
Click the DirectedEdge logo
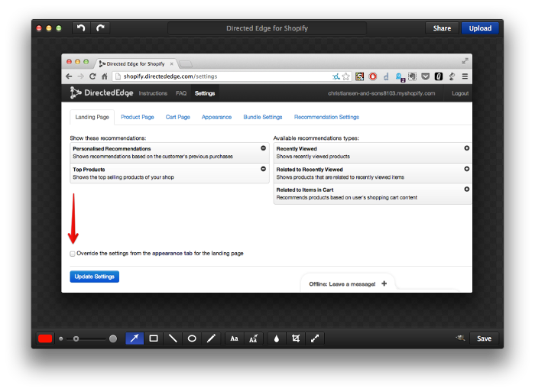pos(102,92)
